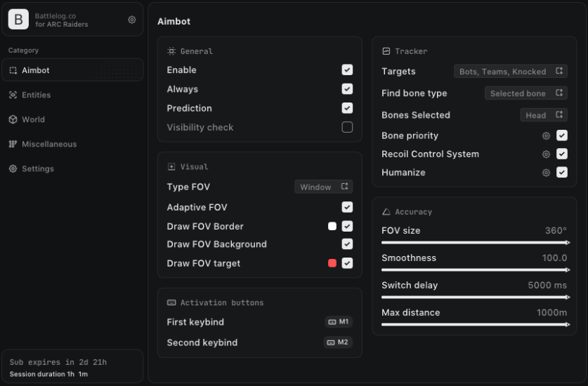Click the "5000 ms" Switch delay value
The image size is (588, 386).
point(547,285)
